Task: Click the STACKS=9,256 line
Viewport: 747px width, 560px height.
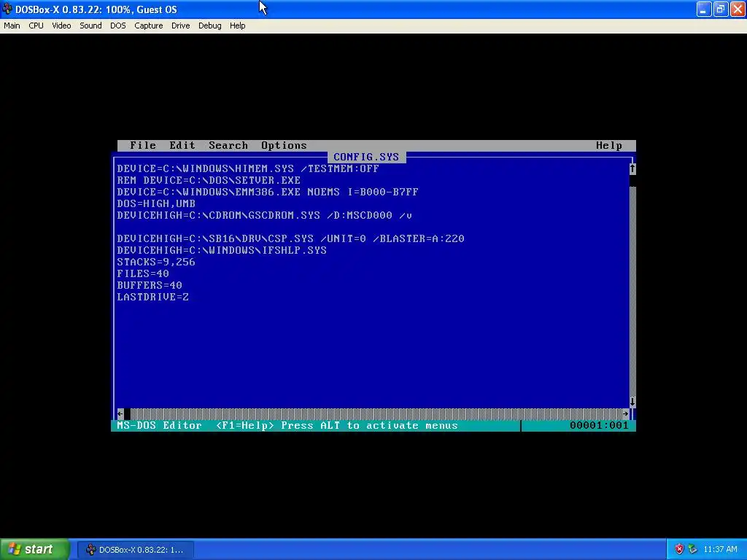Action: click(156, 262)
